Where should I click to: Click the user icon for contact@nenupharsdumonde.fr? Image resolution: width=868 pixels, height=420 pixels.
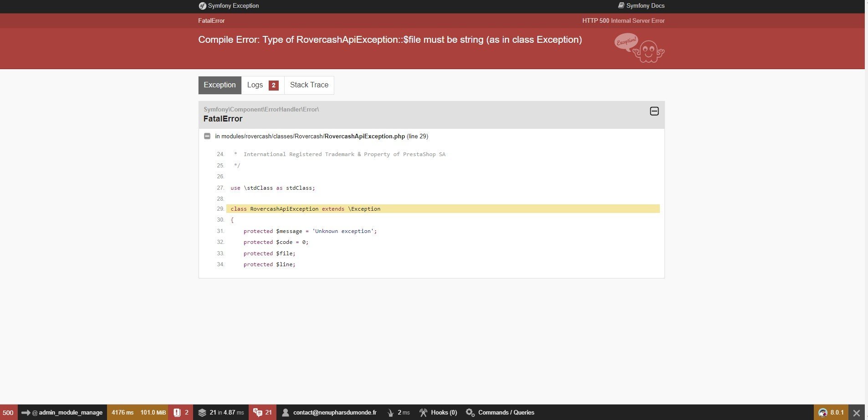tap(286, 412)
